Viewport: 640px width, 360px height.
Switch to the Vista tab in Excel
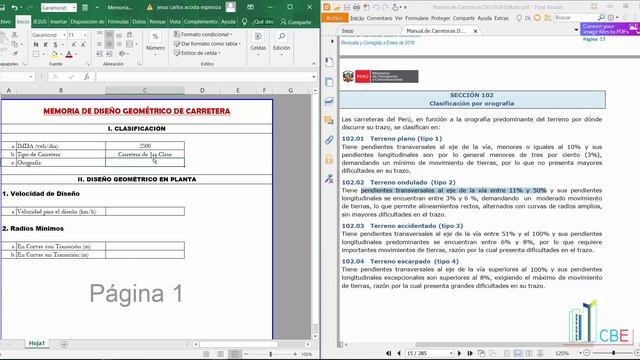click(x=175, y=22)
